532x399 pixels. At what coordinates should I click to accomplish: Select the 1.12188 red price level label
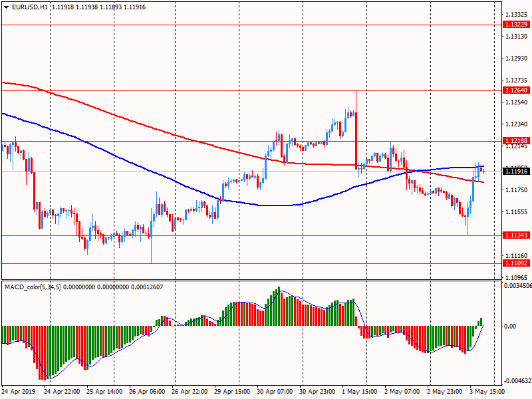[516, 141]
